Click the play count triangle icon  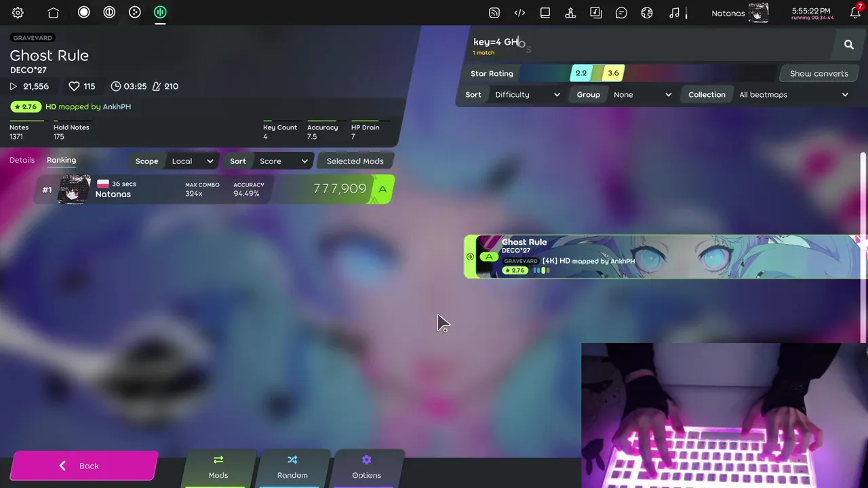point(13,86)
